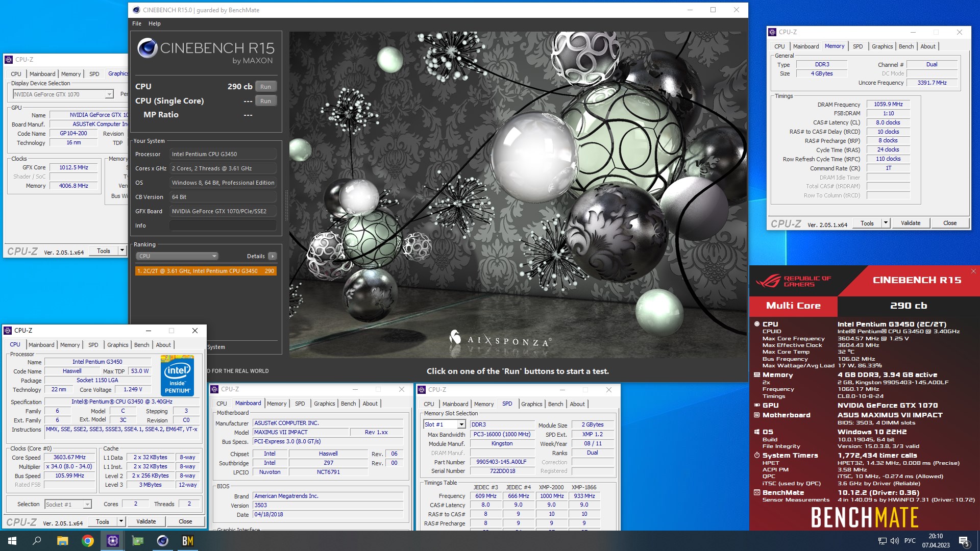Click Part Number 9905403-145.A00LF field

tap(502, 462)
